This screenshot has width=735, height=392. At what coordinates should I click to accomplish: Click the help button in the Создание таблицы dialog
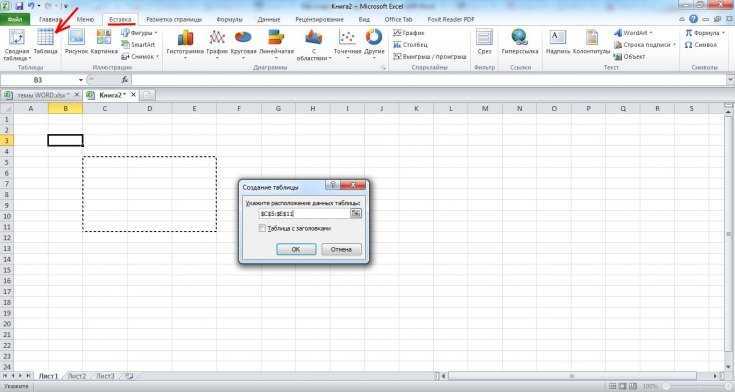(x=332, y=185)
